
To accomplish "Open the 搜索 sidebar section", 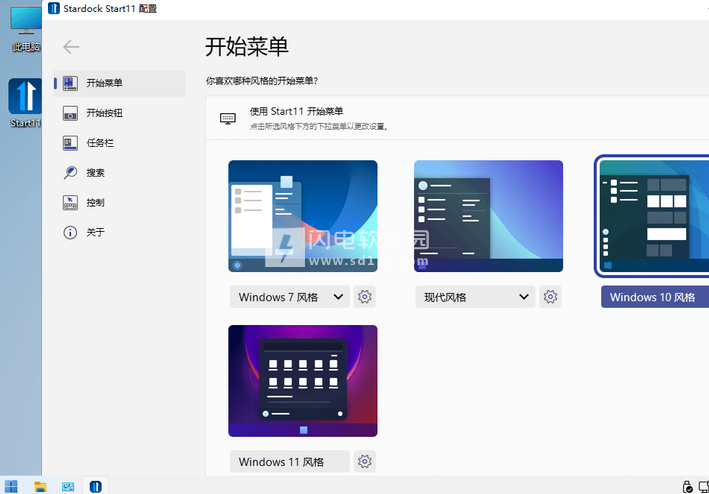I will point(120,173).
